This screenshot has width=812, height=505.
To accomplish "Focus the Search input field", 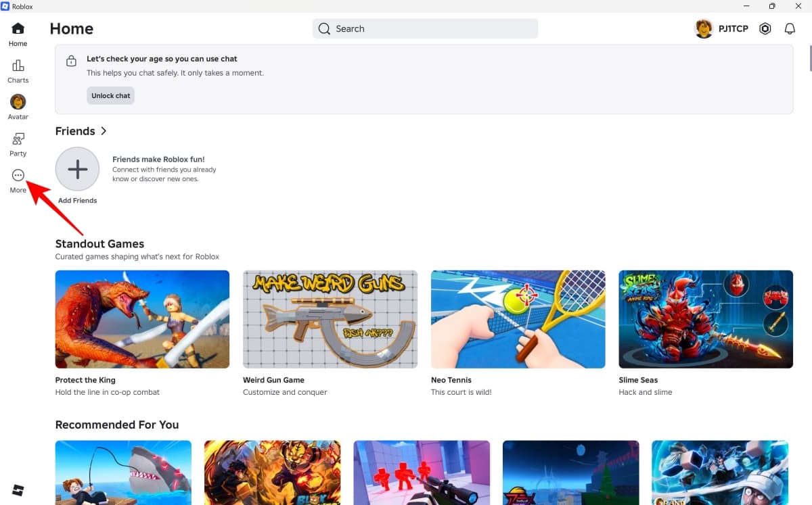I will (x=425, y=28).
